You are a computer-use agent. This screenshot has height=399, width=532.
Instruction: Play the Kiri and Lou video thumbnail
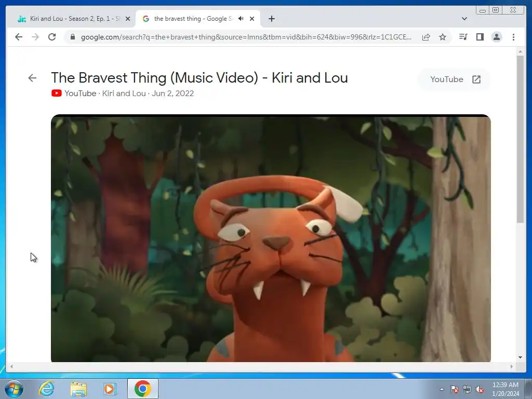pos(271,238)
